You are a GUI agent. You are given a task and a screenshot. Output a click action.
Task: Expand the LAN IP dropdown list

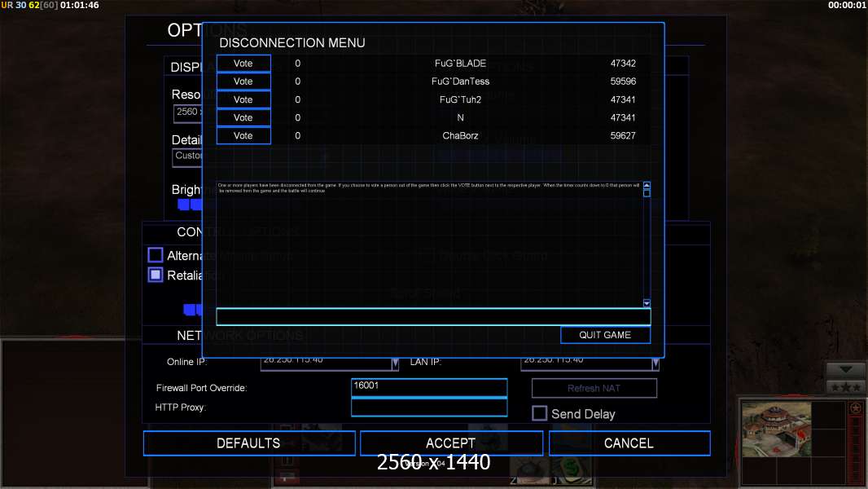(655, 363)
